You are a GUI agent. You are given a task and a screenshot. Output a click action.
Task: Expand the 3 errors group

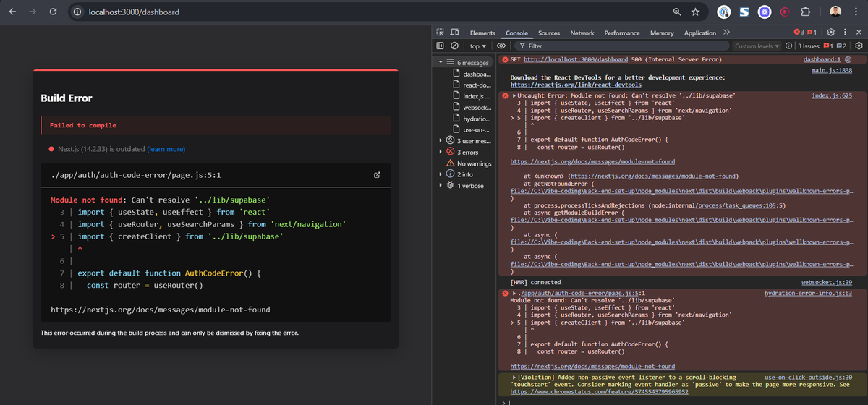(x=441, y=152)
